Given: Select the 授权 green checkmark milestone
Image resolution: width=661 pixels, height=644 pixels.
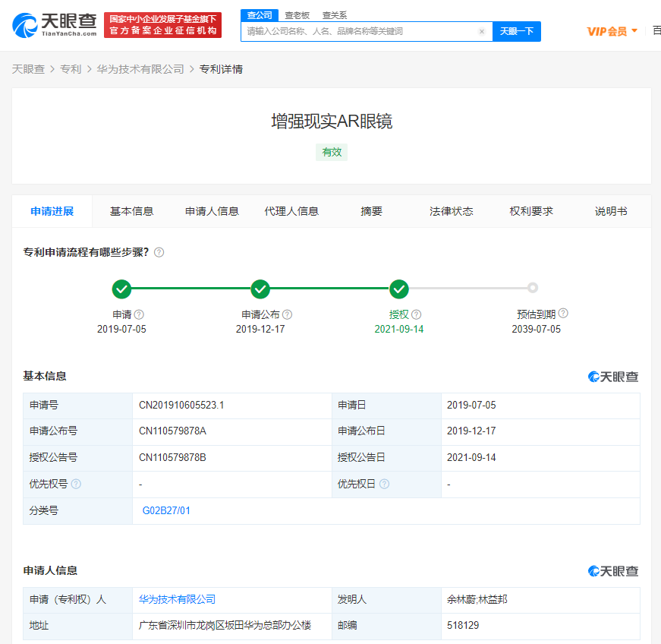Looking at the screenshot, I should tap(398, 289).
